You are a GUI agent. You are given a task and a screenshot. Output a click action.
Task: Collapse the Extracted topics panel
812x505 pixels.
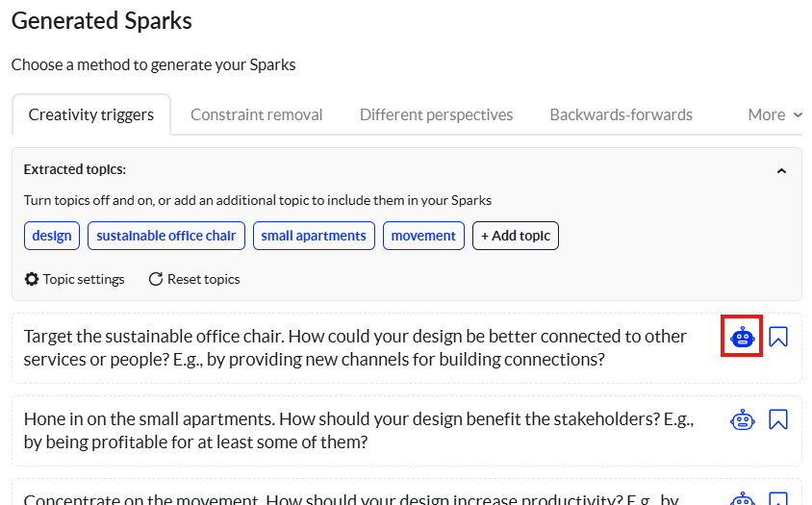click(x=781, y=171)
